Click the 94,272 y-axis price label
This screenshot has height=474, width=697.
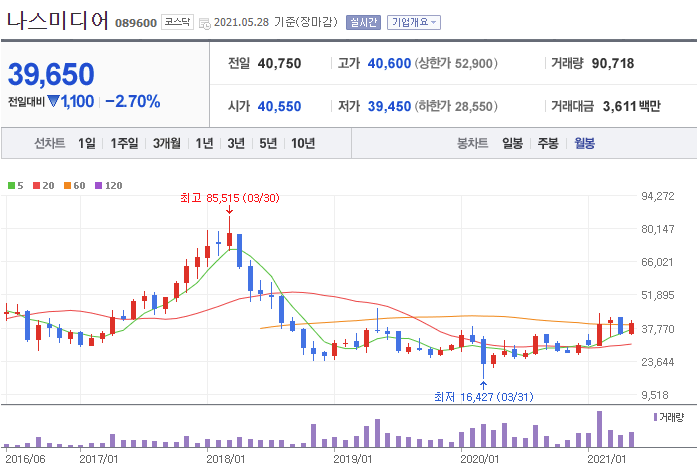point(657,196)
